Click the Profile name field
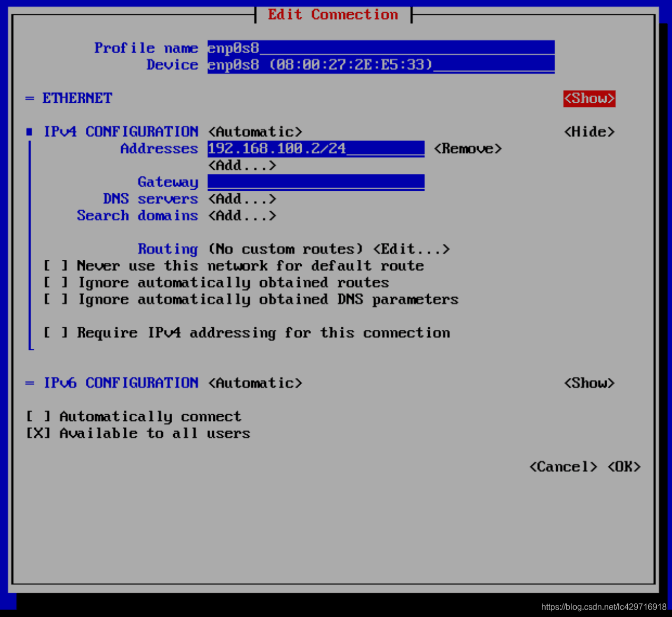Screen dimensions: 672x617 (381, 48)
